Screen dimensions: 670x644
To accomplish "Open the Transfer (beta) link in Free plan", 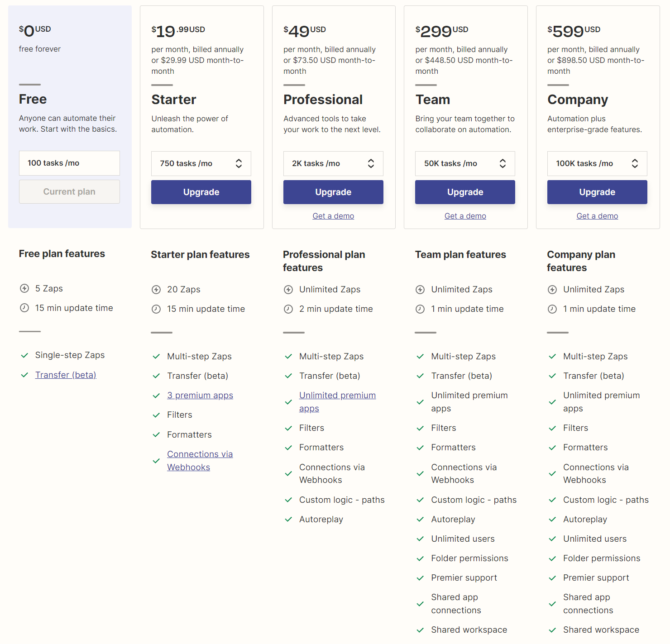I will [x=66, y=375].
